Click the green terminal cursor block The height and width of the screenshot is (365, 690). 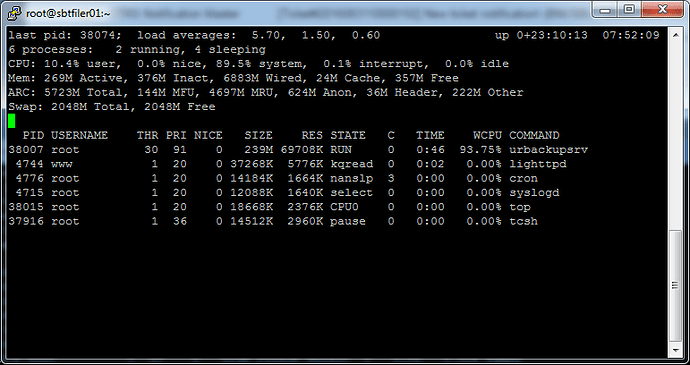12,121
